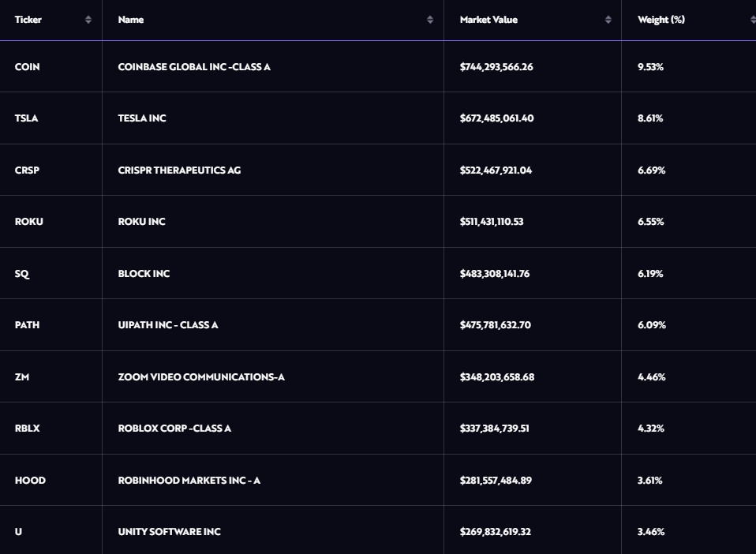Sort by Market Value sort icon
Screen dimensions: 756x554
pyautogui.click(x=608, y=20)
